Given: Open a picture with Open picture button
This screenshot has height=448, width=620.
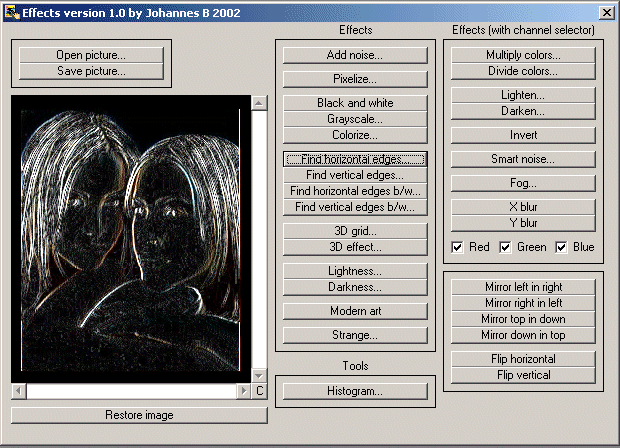Looking at the screenshot, I should point(91,55).
